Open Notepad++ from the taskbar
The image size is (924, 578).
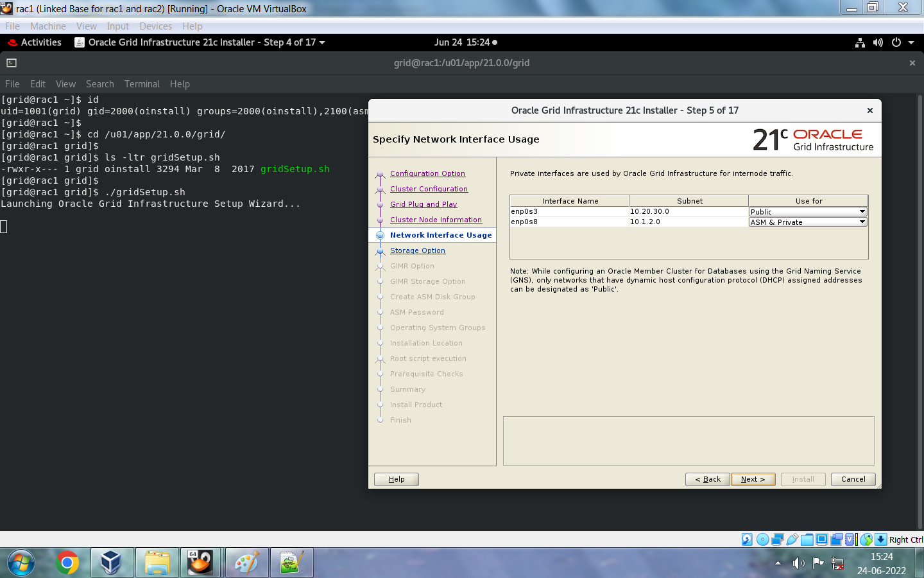click(x=291, y=563)
